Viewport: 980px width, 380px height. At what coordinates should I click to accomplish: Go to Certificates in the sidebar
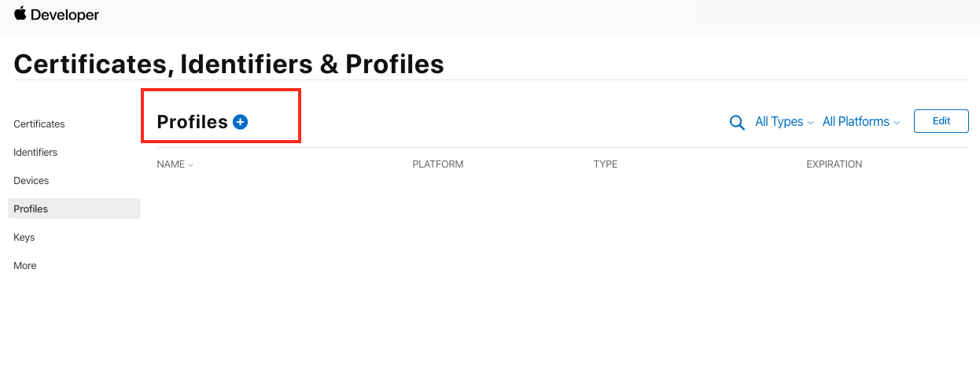pos(39,124)
